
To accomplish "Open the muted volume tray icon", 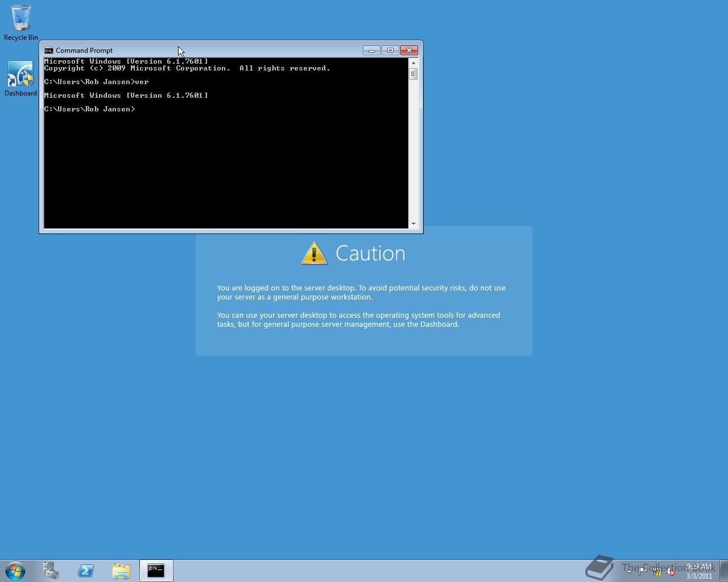I will point(671,571).
